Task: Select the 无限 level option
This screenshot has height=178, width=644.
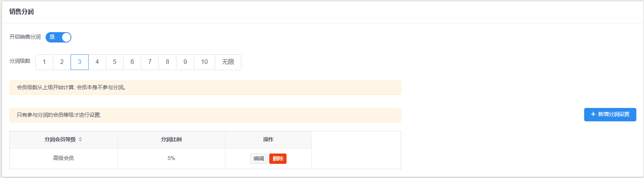Action: [228, 62]
